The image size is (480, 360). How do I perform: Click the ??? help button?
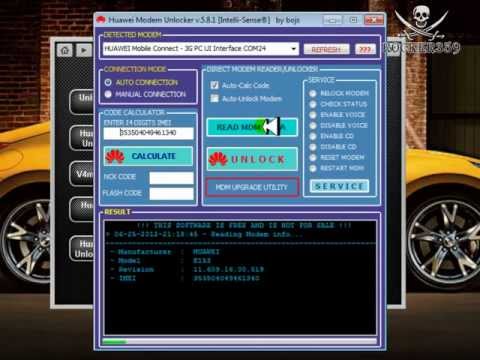pyautogui.click(x=365, y=49)
